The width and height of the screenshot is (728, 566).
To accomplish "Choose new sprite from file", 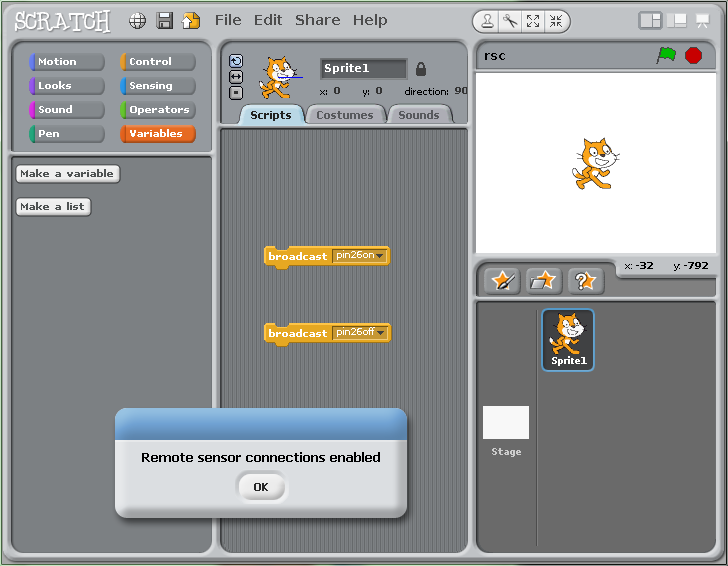I will [544, 281].
